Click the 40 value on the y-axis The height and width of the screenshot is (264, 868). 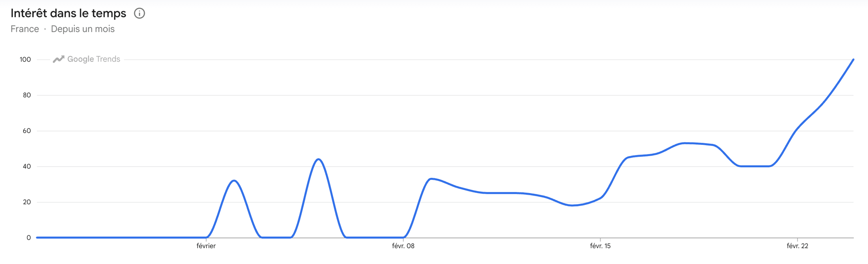tap(27, 167)
